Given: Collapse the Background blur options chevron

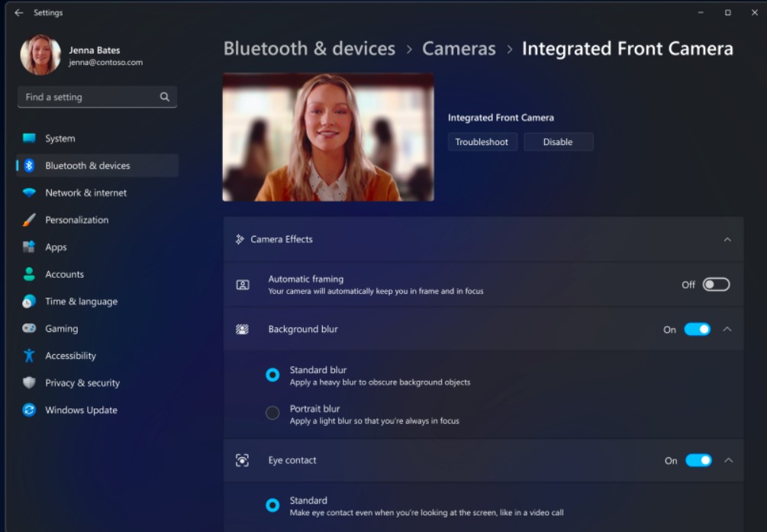Looking at the screenshot, I should 727,330.
